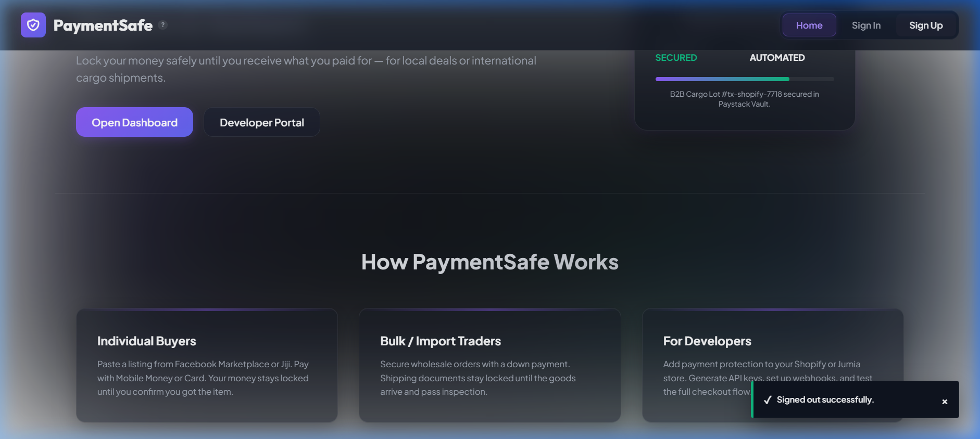Click the checkmark icon in the toast
The image size is (980, 439).
click(x=768, y=400)
